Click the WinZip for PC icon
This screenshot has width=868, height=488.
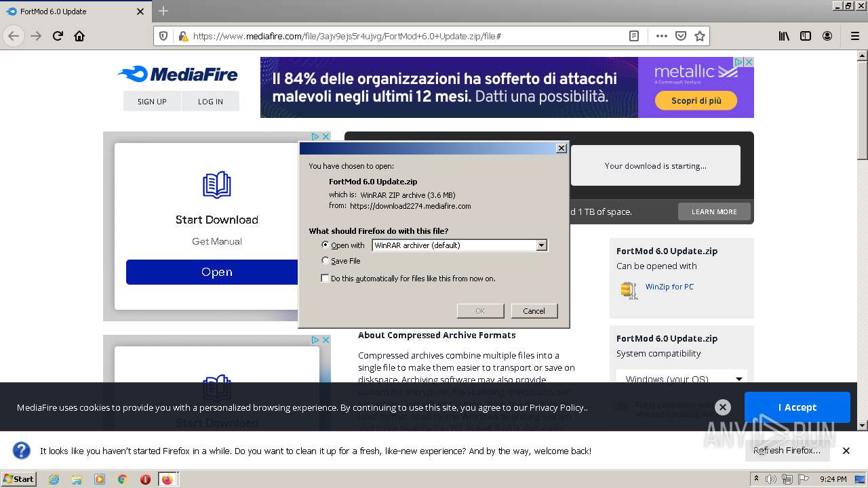pos(629,290)
